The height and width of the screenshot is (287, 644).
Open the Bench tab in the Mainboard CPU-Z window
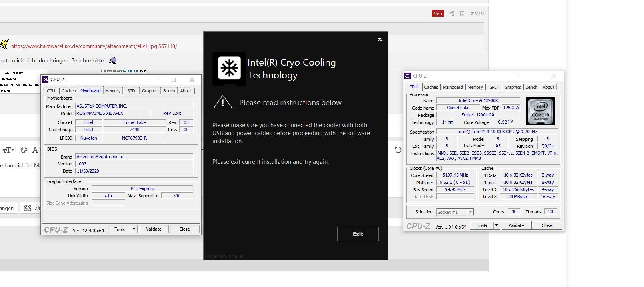[x=169, y=91]
